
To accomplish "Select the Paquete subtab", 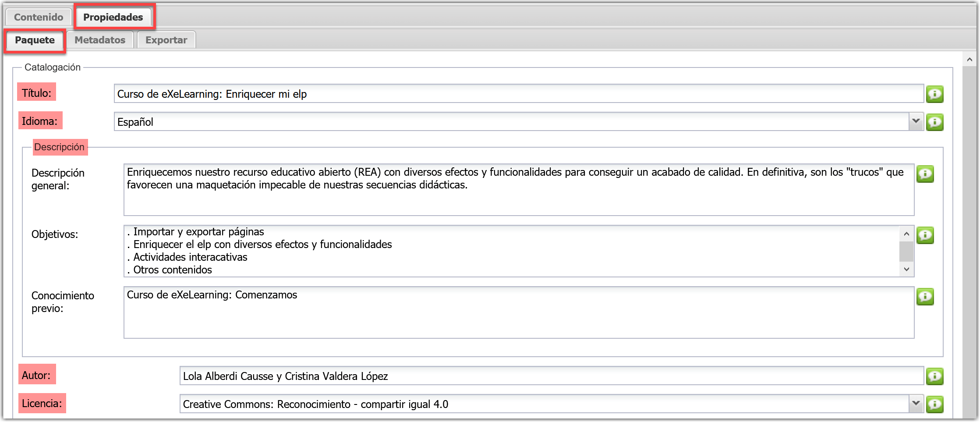I will 35,40.
